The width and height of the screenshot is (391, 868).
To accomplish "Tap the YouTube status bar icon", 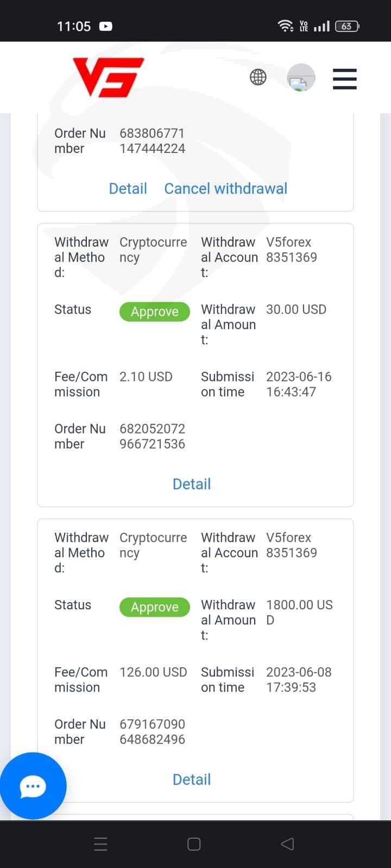I will click(x=106, y=26).
